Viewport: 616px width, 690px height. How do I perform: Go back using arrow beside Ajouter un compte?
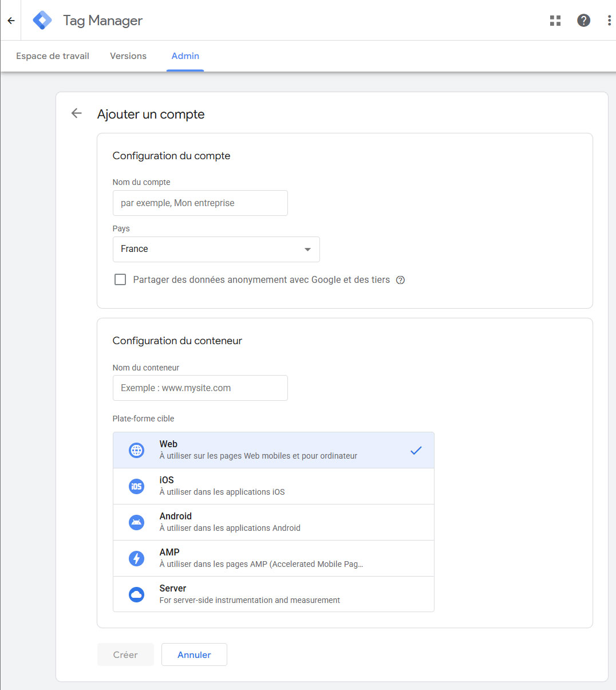(76, 113)
